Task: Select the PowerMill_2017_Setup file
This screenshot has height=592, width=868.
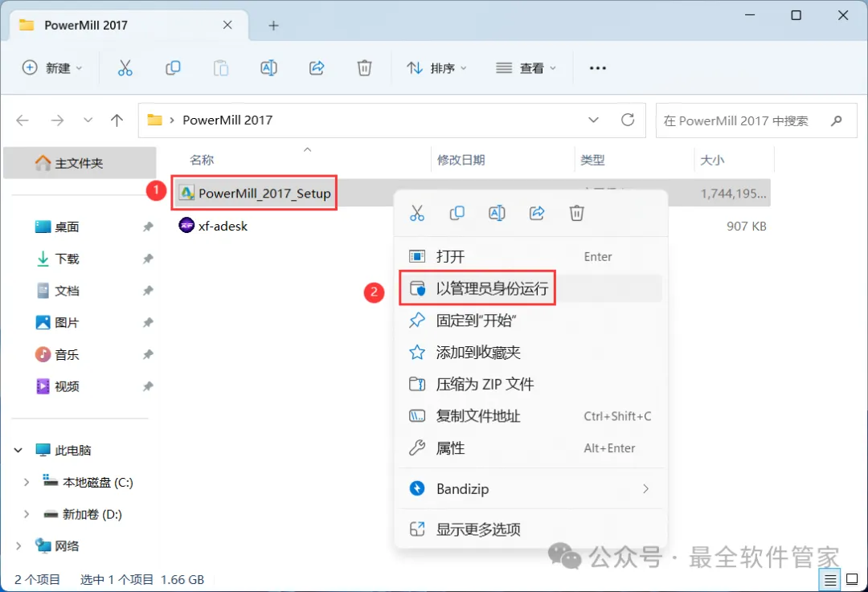Action: point(255,193)
